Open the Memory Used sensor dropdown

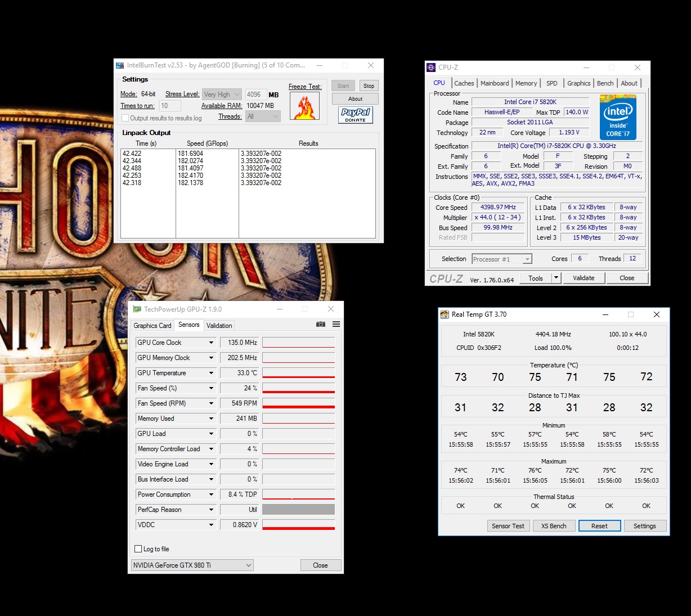click(x=212, y=419)
